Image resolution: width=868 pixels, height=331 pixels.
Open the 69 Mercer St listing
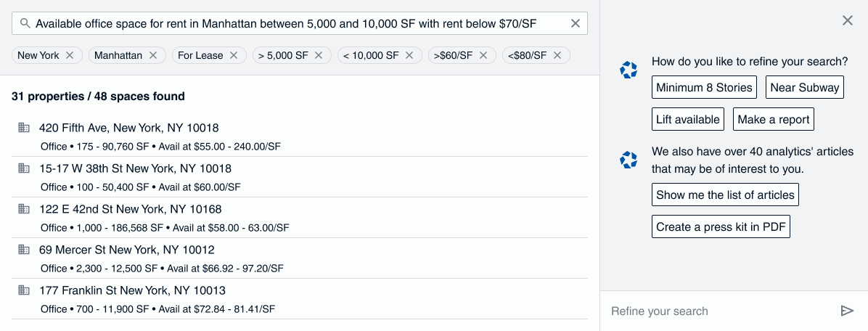[x=126, y=250]
